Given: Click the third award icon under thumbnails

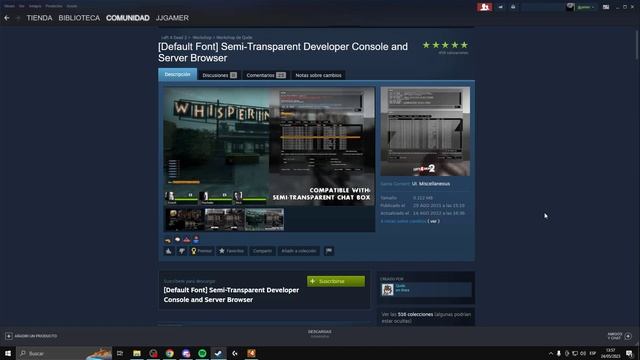Looking at the screenshot, I should tap(187, 240).
